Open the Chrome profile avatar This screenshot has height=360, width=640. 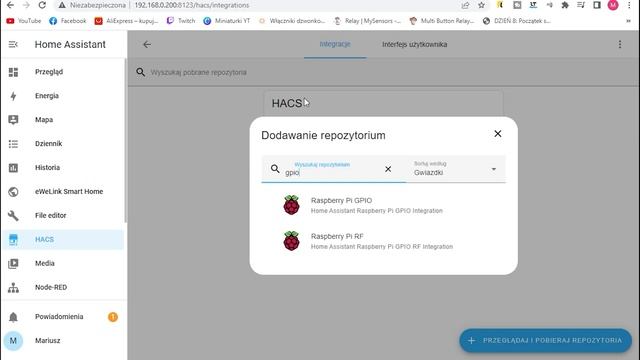613,5
